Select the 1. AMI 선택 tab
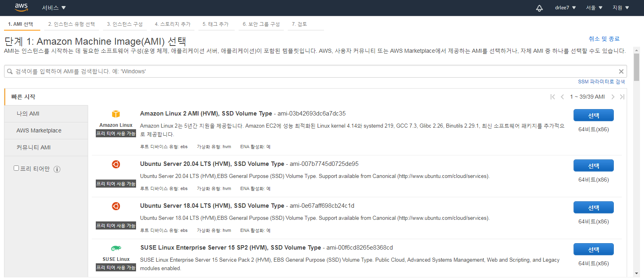Screen dimensions: 644x279 click(22, 24)
